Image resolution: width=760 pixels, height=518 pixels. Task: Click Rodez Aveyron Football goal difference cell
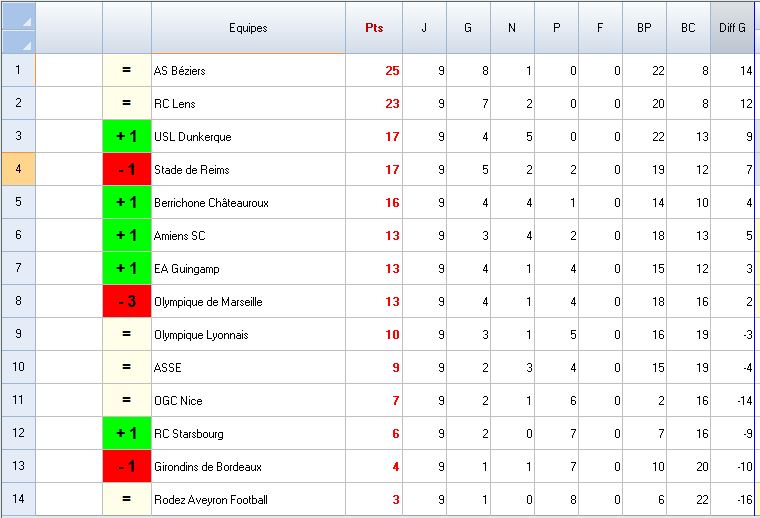coord(732,500)
